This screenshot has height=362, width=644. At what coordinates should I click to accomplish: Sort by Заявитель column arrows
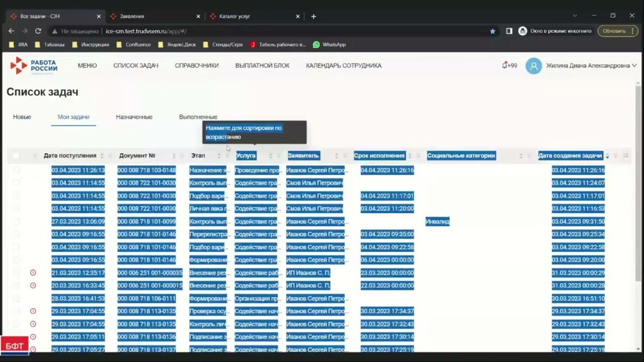[337, 156]
